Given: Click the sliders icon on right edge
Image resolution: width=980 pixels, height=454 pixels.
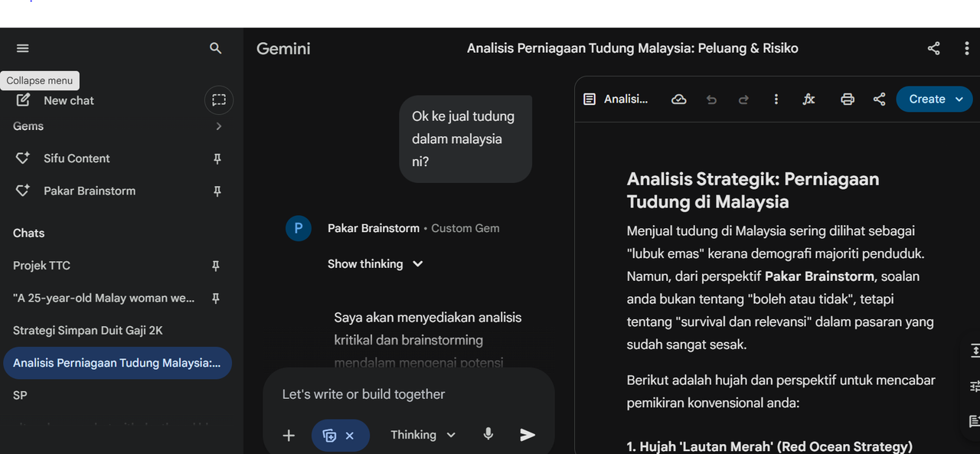Looking at the screenshot, I should click(974, 386).
